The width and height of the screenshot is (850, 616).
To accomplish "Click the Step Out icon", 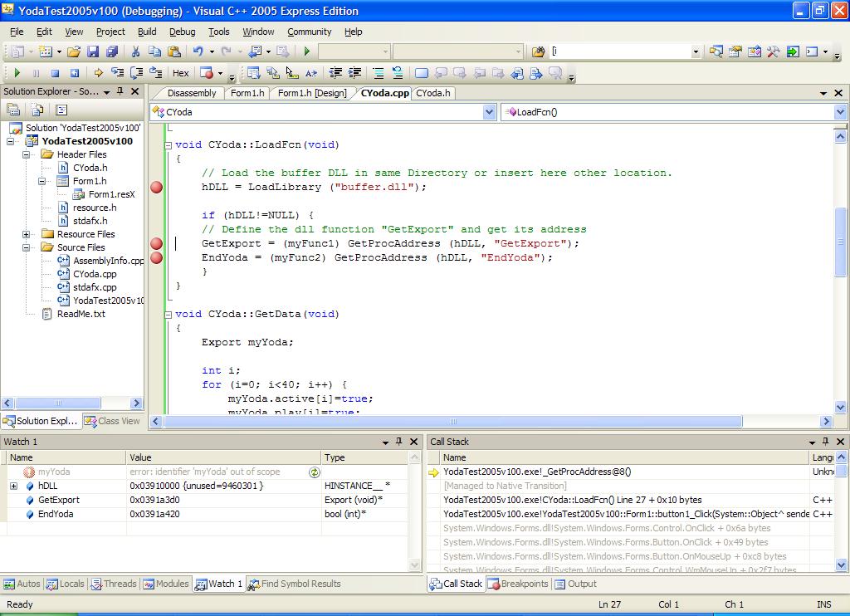I will [x=156, y=73].
